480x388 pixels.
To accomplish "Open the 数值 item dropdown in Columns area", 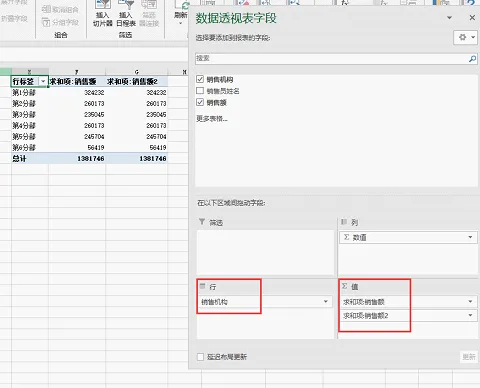I will point(470,237).
